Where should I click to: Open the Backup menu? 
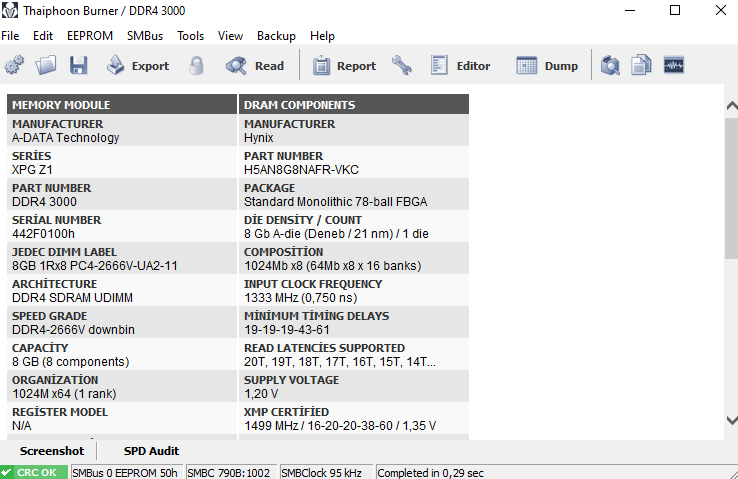pyautogui.click(x=276, y=35)
